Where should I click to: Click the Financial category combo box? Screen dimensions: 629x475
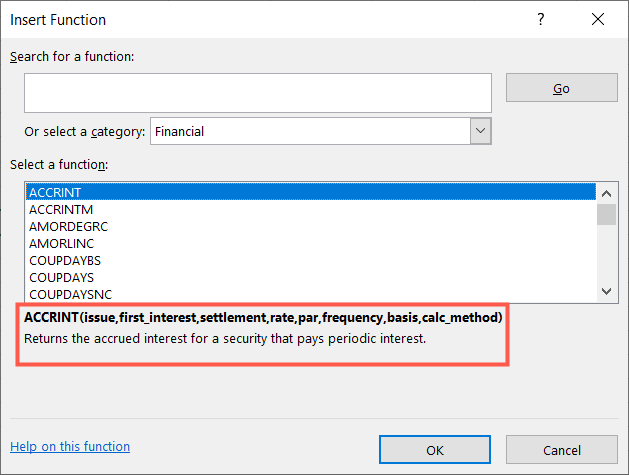310,131
